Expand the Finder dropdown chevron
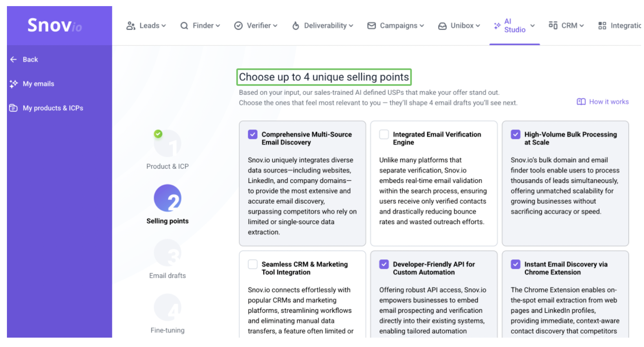 tap(218, 26)
